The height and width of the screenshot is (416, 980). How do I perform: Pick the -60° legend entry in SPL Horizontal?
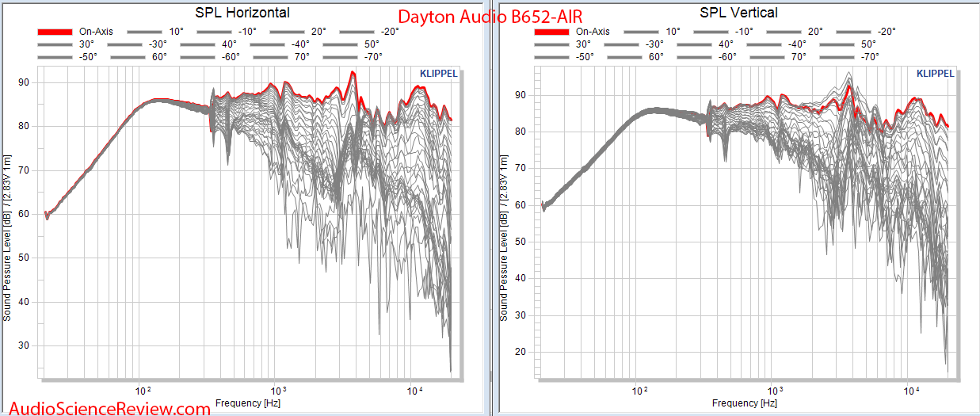pos(210,57)
